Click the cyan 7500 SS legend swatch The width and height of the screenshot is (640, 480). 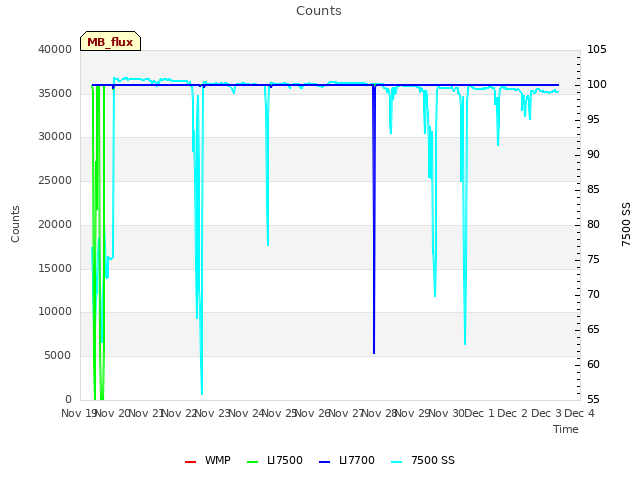(x=396, y=462)
